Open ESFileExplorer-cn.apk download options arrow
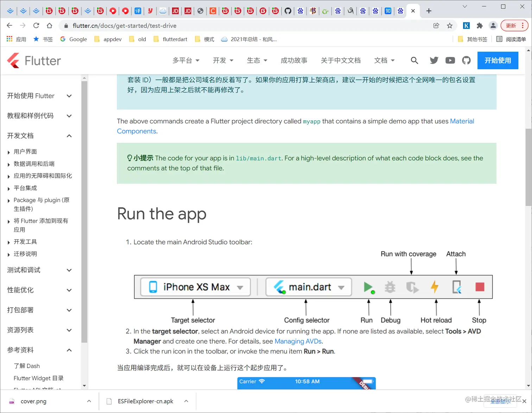532x413 pixels. point(186,401)
